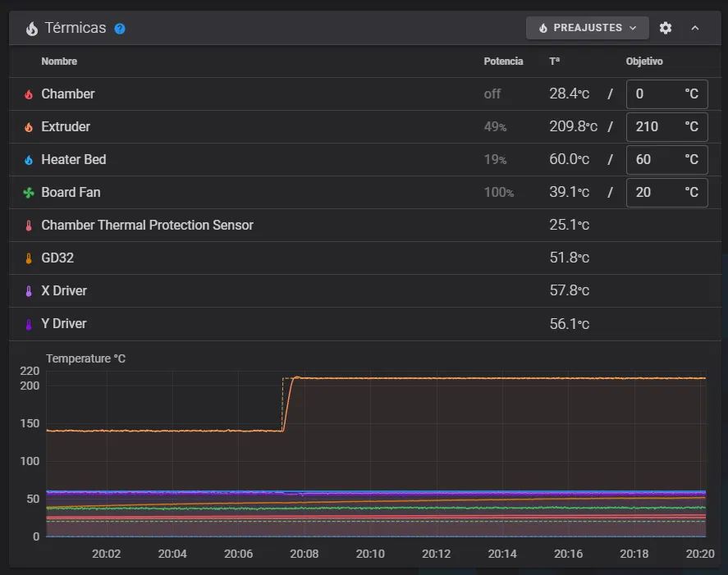Click the Board Fan target temperature field

(x=657, y=193)
